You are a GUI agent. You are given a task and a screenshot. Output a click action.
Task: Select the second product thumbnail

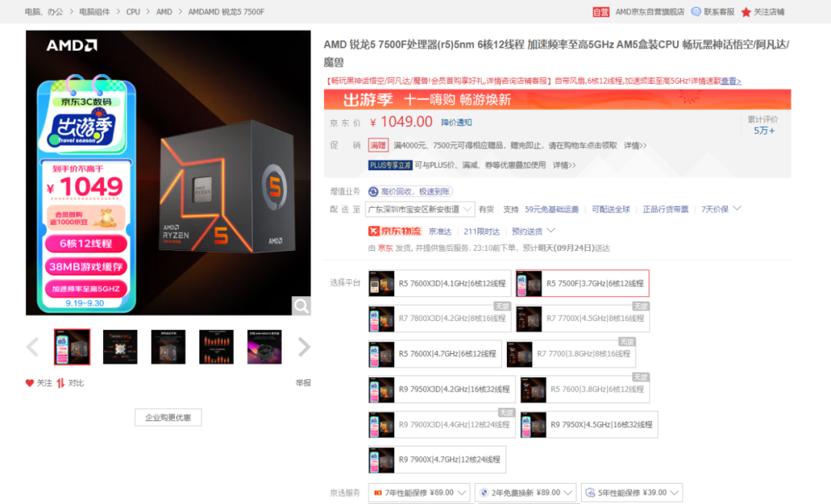point(120,347)
